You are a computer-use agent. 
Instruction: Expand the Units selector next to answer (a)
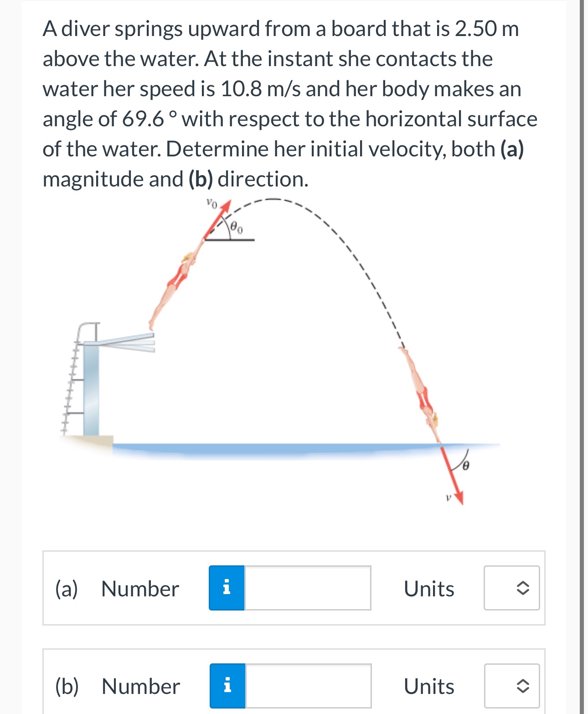pos(511,590)
